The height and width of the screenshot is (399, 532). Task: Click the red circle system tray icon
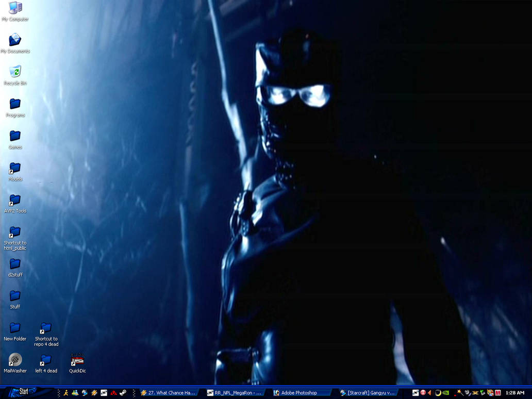point(423,393)
